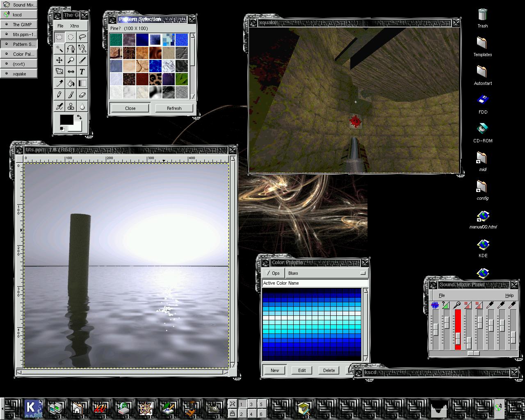The image size is (525, 420).
Task: Reset to default black and white colors
Action: click(62, 129)
